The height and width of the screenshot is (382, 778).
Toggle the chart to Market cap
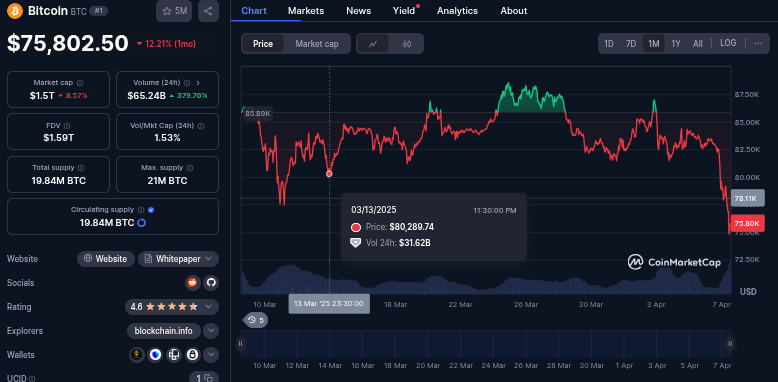click(x=317, y=44)
